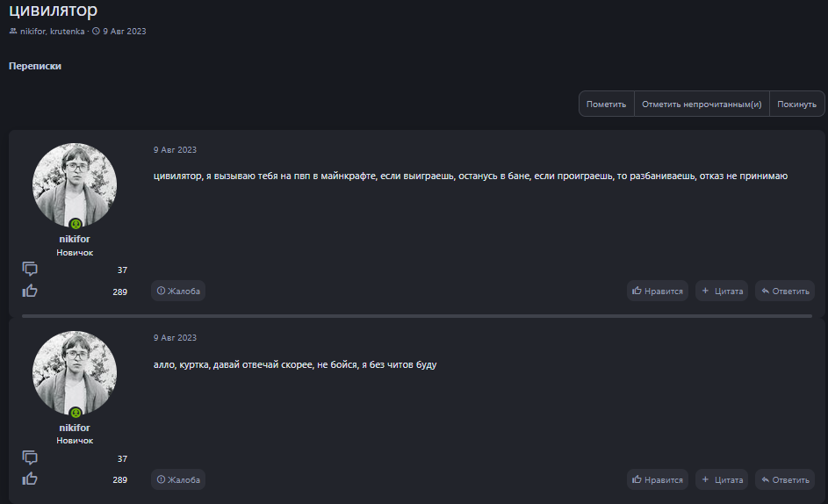Like the first message with Нравится
Image resolution: width=828 pixels, height=504 pixels.
[658, 291]
